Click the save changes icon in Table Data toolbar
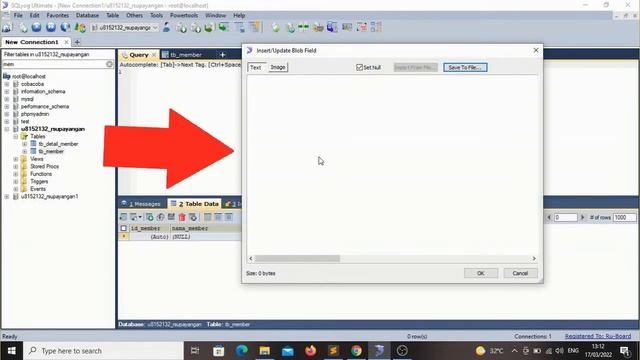This screenshot has height=360, width=640. tap(171, 217)
